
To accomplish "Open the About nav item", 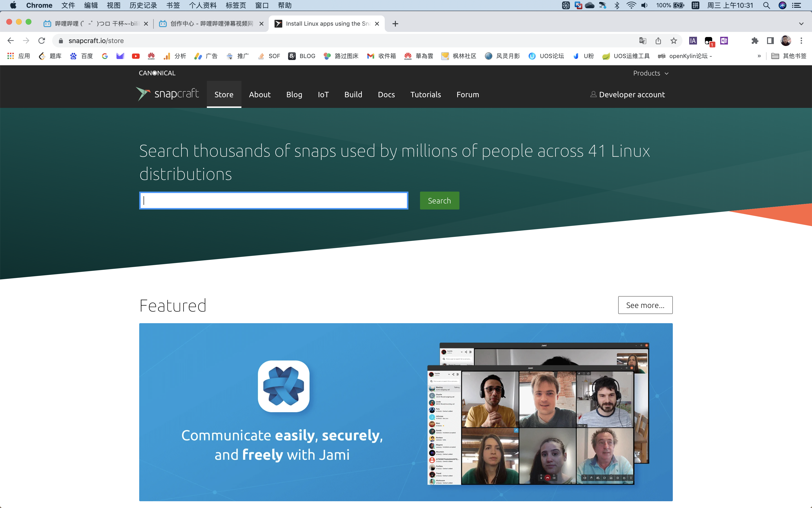I will (260, 94).
